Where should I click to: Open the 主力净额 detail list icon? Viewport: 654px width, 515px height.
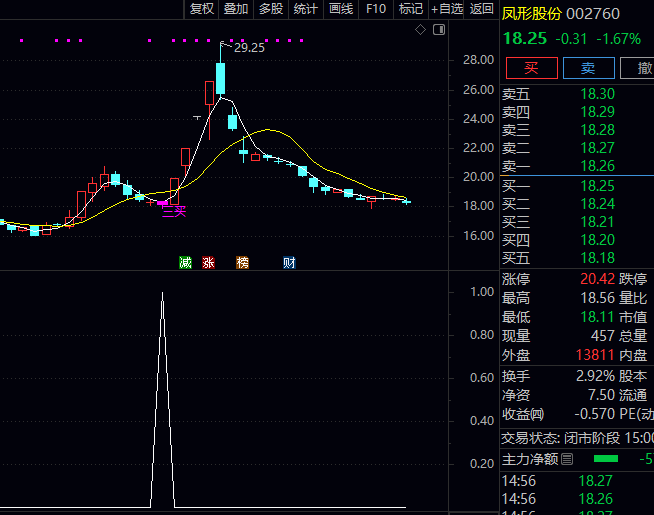coord(567,459)
